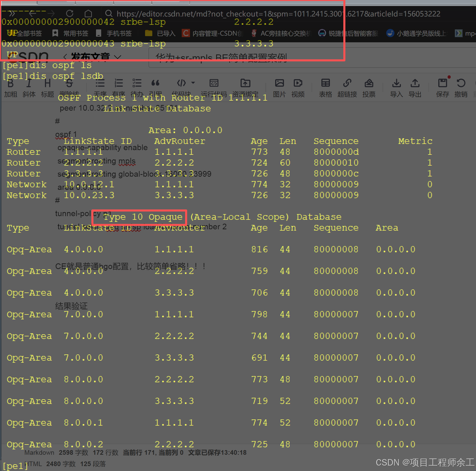Screen dimensions: 476x471
Task: Insert a heading with the 标题 icon
Action: 47,88
